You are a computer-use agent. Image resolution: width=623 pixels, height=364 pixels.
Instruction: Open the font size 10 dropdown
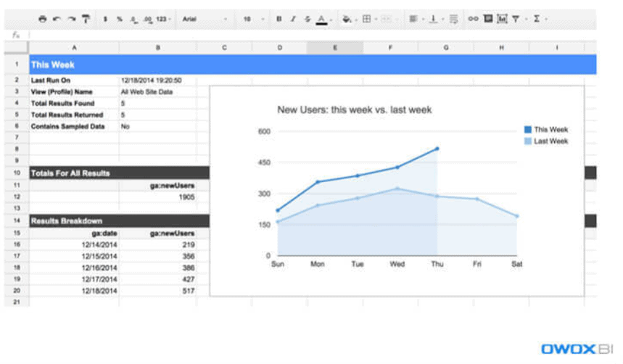click(x=254, y=19)
